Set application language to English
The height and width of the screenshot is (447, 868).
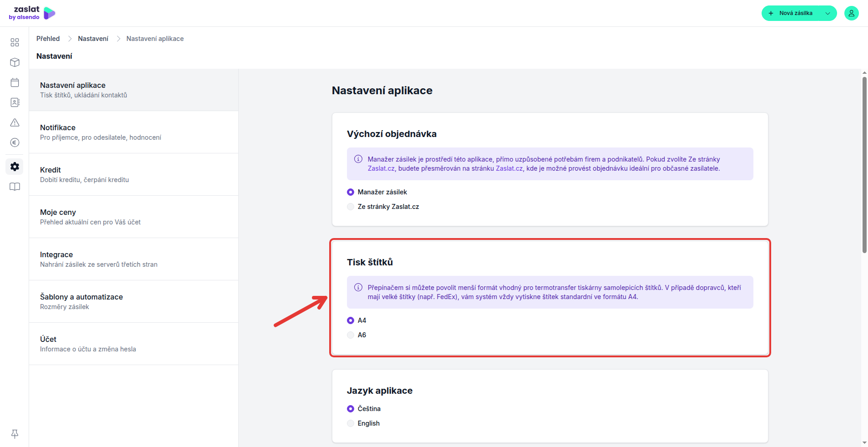351,423
